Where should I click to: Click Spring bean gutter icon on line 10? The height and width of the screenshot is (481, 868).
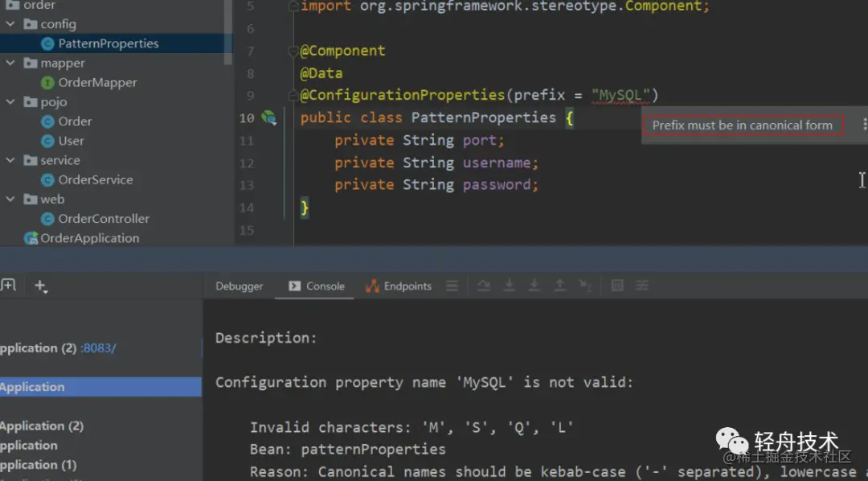(269, 117)
